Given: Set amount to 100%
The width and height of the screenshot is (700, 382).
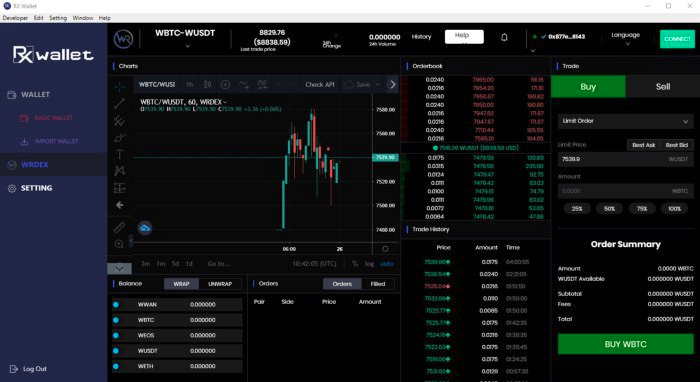Looking at the screenshot, I should (x=674, y=208).
